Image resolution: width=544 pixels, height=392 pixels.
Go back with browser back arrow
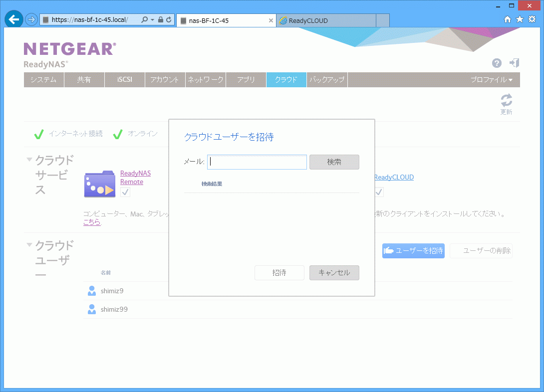14,19
